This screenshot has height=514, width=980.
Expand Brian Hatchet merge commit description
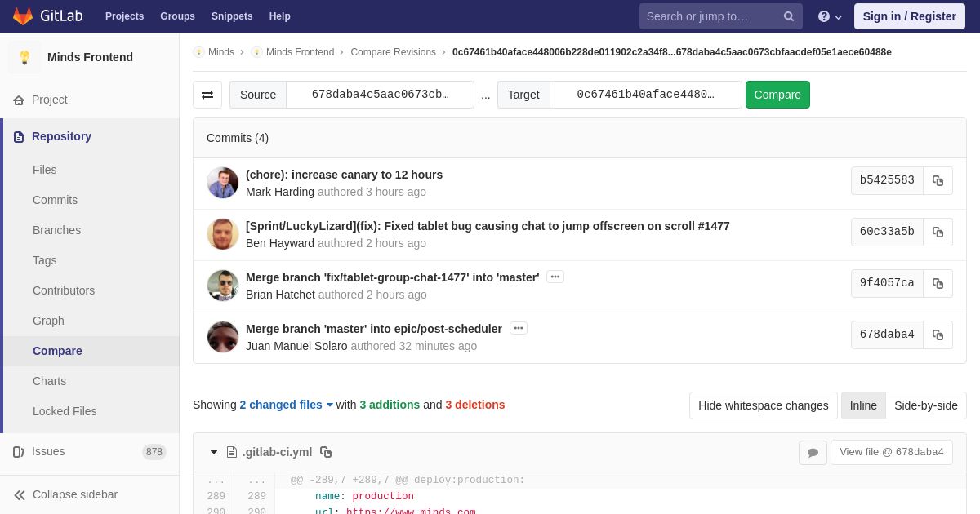tap(555, 277)
